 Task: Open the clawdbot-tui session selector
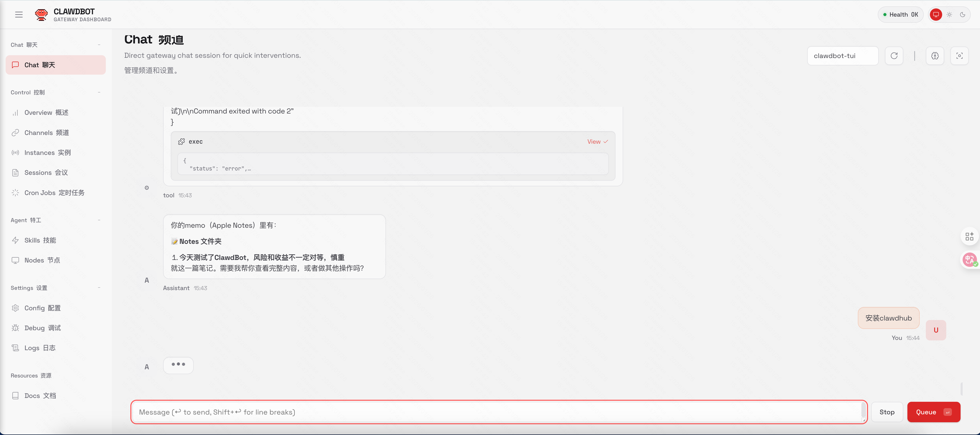[x=842, y=56]
